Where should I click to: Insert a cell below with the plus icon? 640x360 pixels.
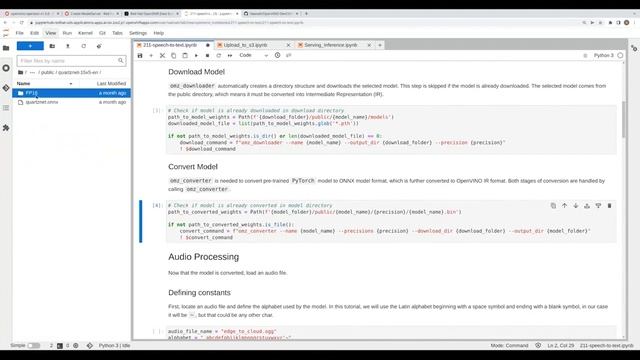click(151, 56)
